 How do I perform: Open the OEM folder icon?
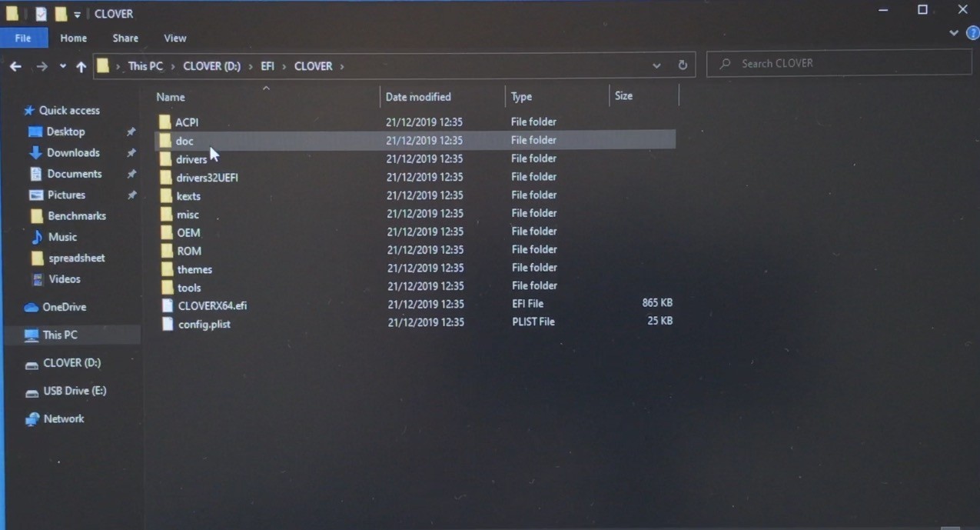point(166,232)
